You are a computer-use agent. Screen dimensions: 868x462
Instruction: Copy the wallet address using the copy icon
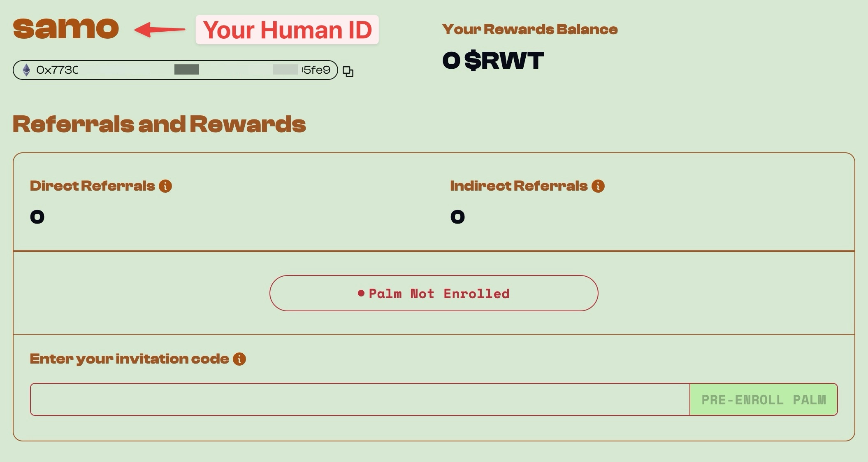click(348, 71)
